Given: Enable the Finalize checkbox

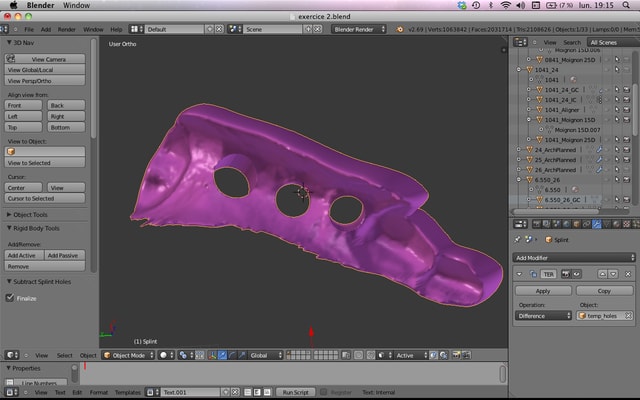Looking at the screenshot, I should pyautogui.click(x=11, y=298).
